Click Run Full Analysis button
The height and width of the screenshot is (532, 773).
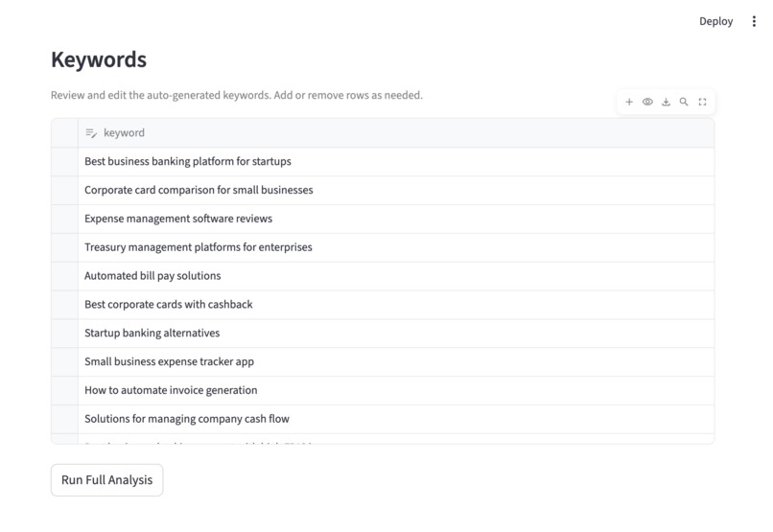pyautogui.click(x=107, y=480)
